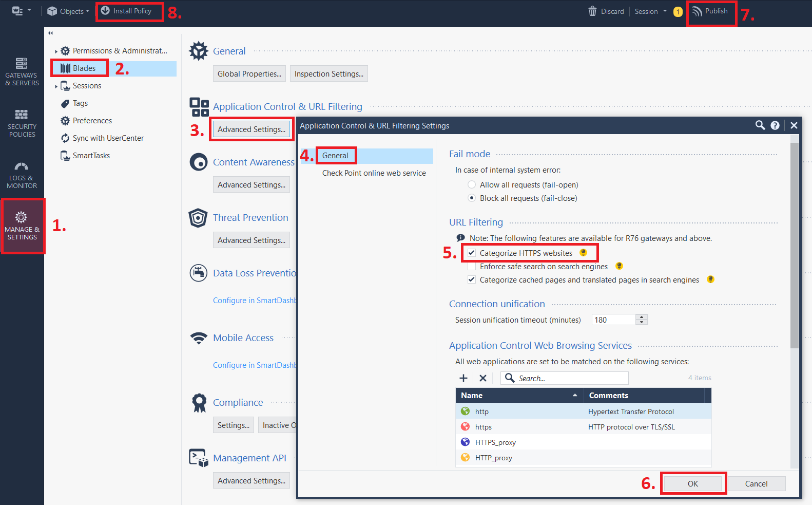The image size is (812, 505).
Task: Sort services by Comments column
Action: 644,395
